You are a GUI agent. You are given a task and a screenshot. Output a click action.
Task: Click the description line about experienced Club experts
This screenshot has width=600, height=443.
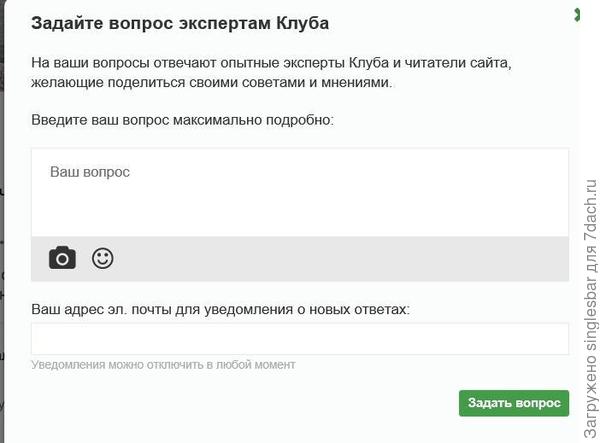point(271,62)
